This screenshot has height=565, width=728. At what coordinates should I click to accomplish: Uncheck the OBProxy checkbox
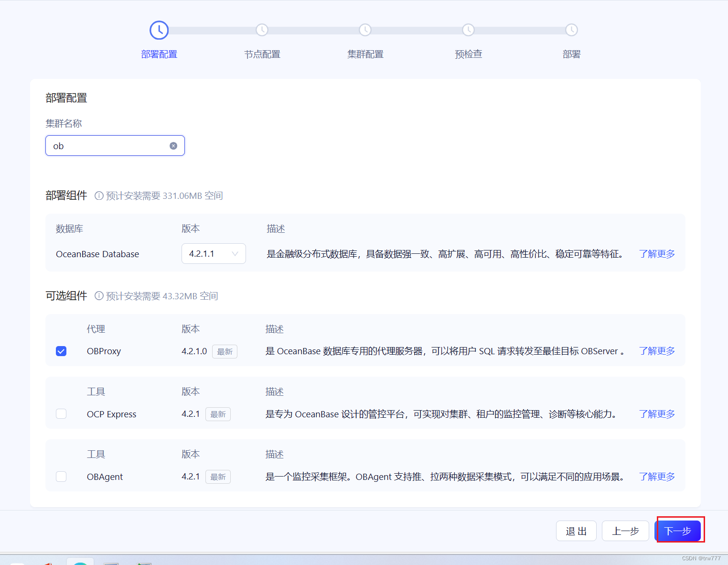61,351
